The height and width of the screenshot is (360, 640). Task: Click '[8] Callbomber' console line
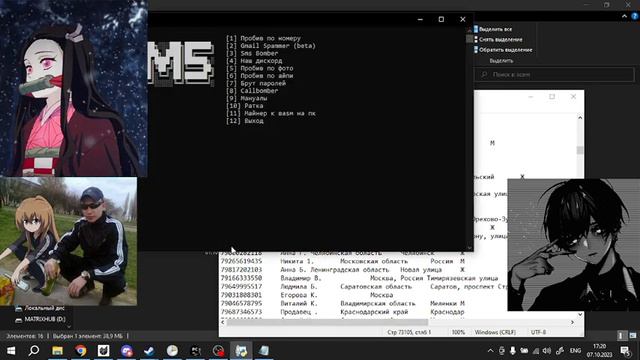(252, 91)
